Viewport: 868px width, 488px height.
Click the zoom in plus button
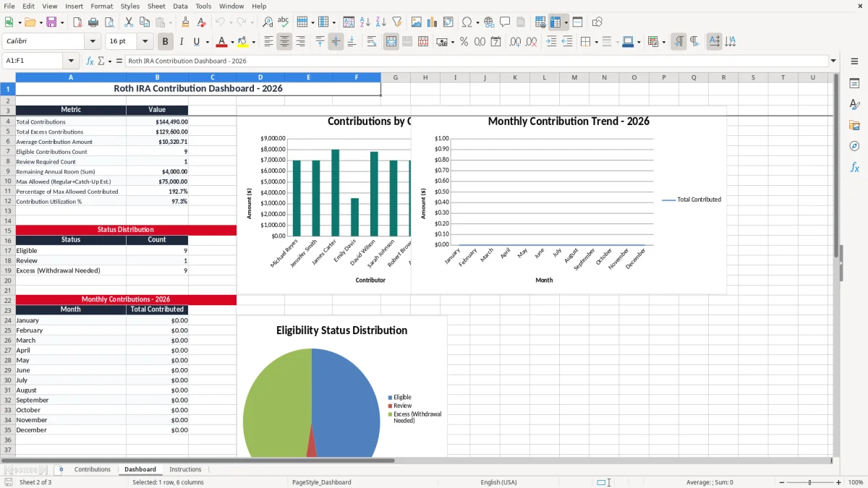coord(839,482)
